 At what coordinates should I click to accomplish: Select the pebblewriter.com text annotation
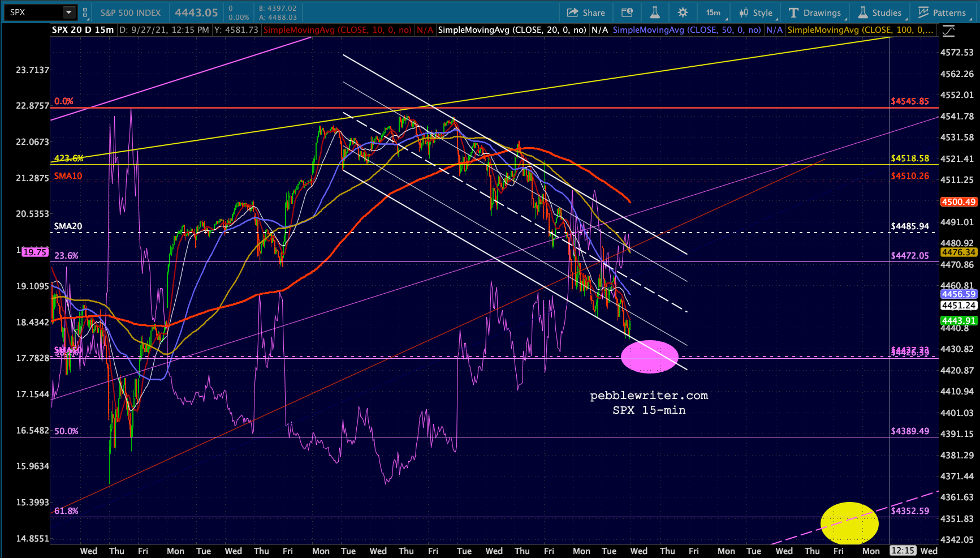tap(649, 396)
